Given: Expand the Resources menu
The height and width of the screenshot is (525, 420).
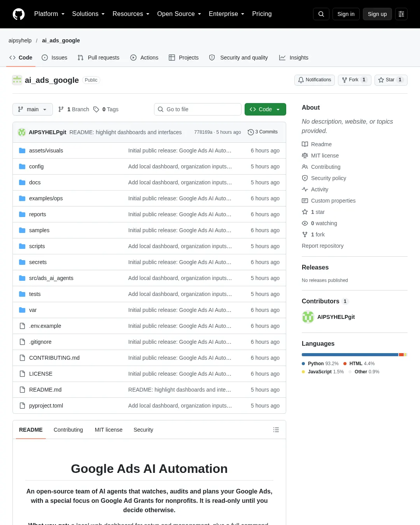Looking at the screenshot, I should 131,14.
